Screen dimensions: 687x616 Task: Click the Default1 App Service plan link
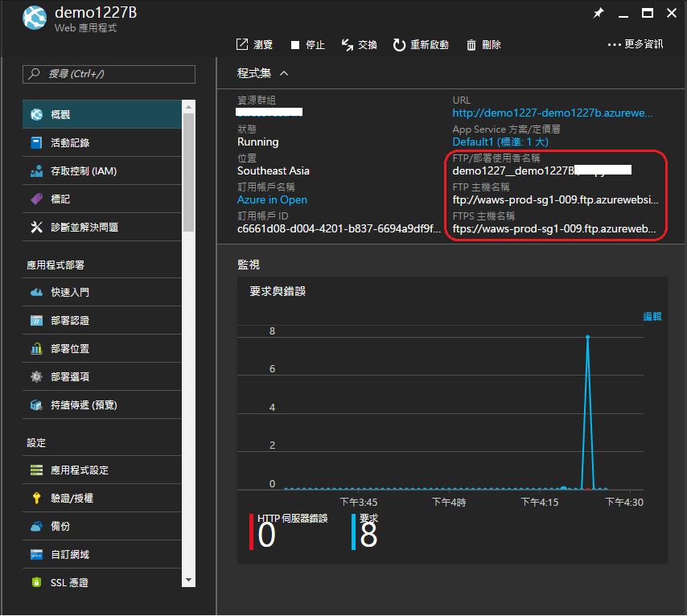click(500, 142)
